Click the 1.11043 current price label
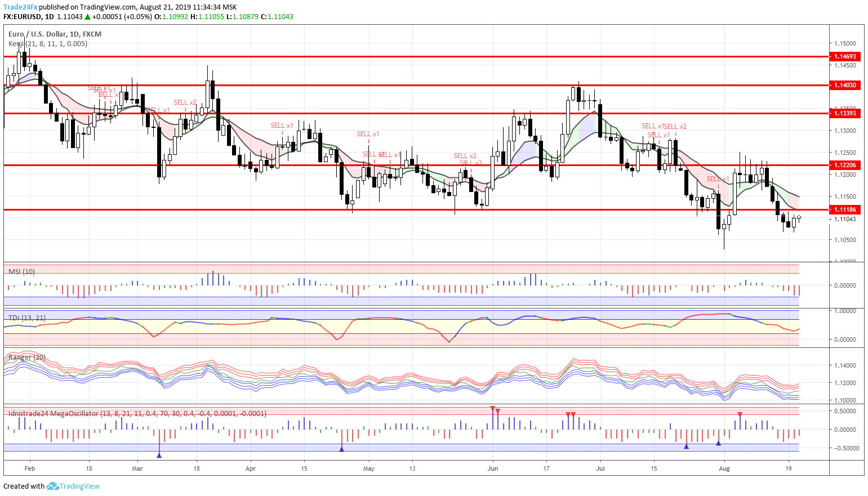Screen dimensions: 868x496 (x=845, y=218)
